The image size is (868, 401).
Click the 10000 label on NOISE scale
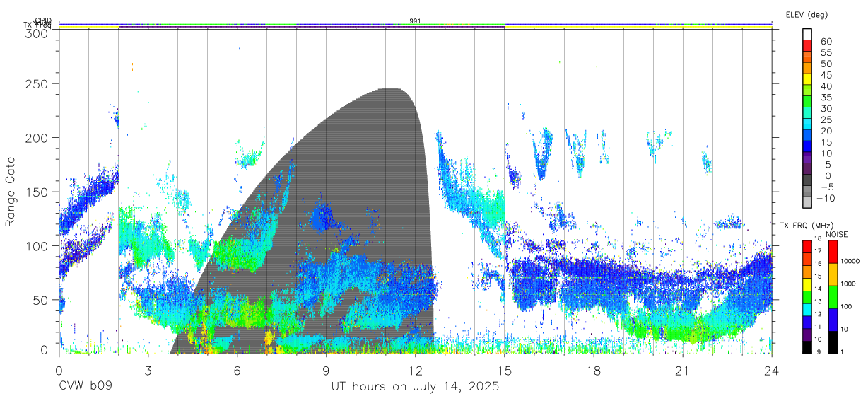pyautogui.click(x=850, y=261)
